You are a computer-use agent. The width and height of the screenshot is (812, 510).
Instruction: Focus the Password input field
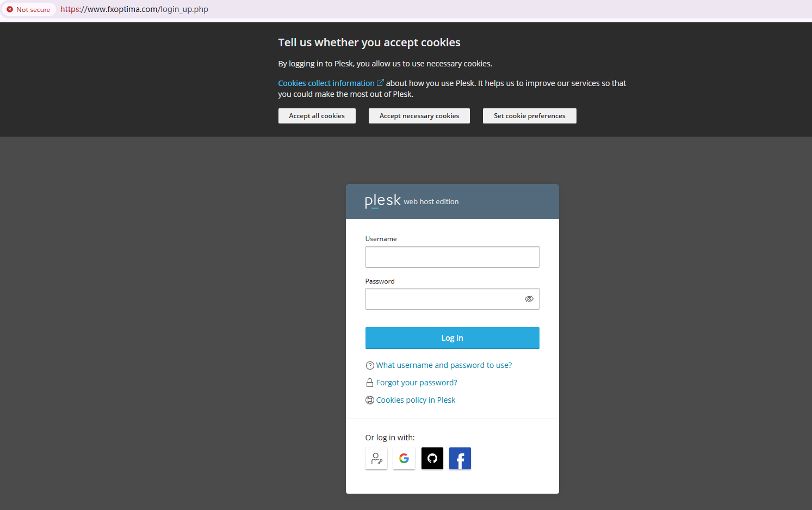coord(453,299)
